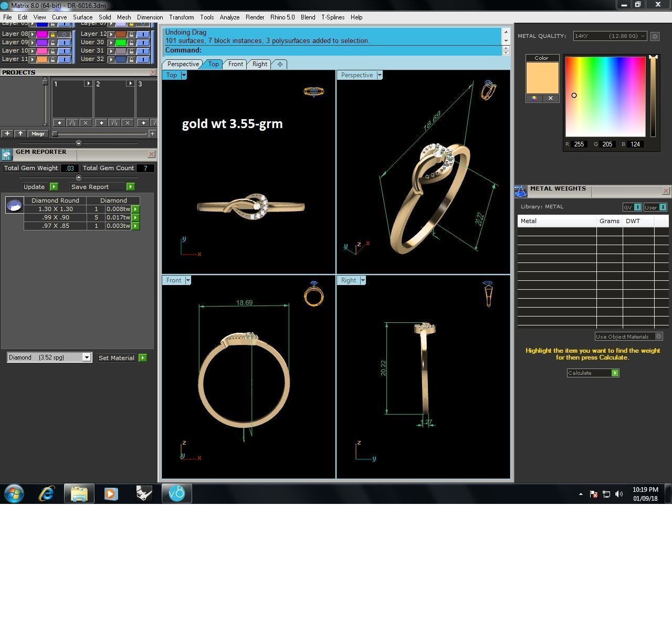Open the Analyze menu
This screenshot has height=632, width=672.
(x=229, y=17)
